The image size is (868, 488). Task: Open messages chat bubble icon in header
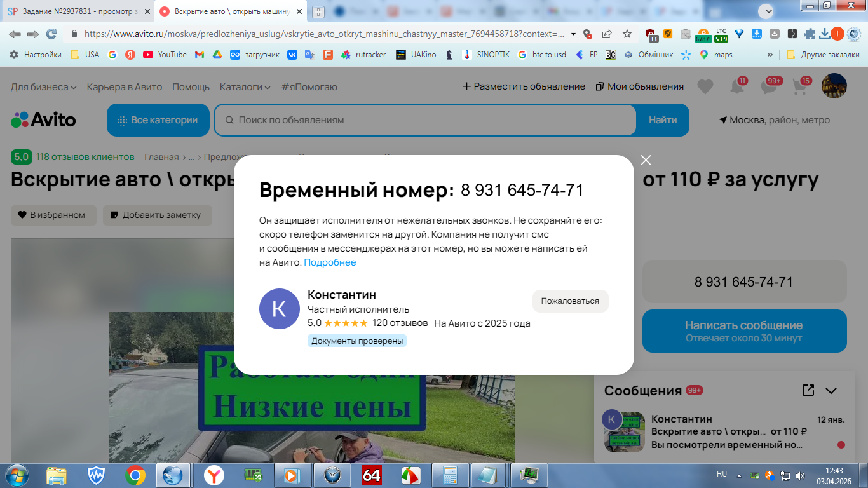pos(769,86)
